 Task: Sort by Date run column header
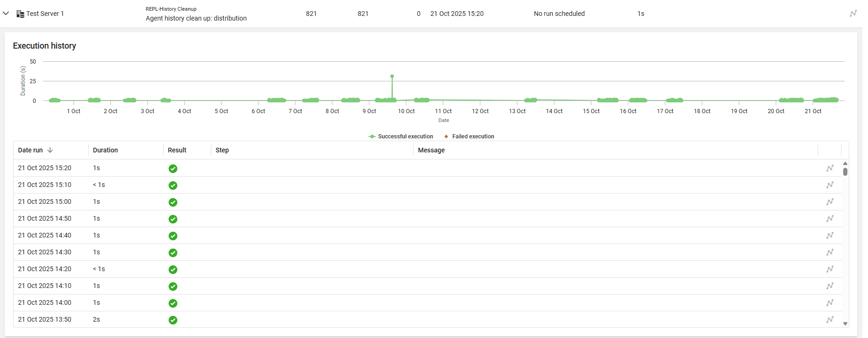(x=30, y=150)
